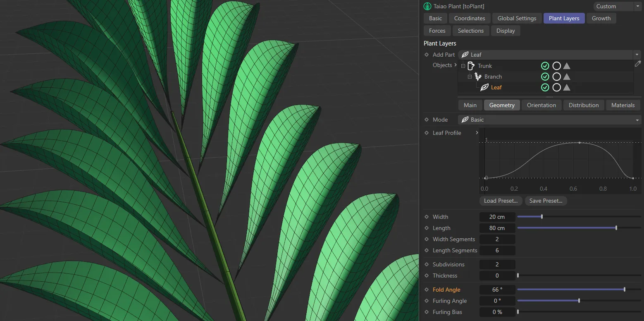The height and width of the screenshot is (321, 644).
Task: Open the Add Part dropdown arrow
Action: click(x=636, y=54)
